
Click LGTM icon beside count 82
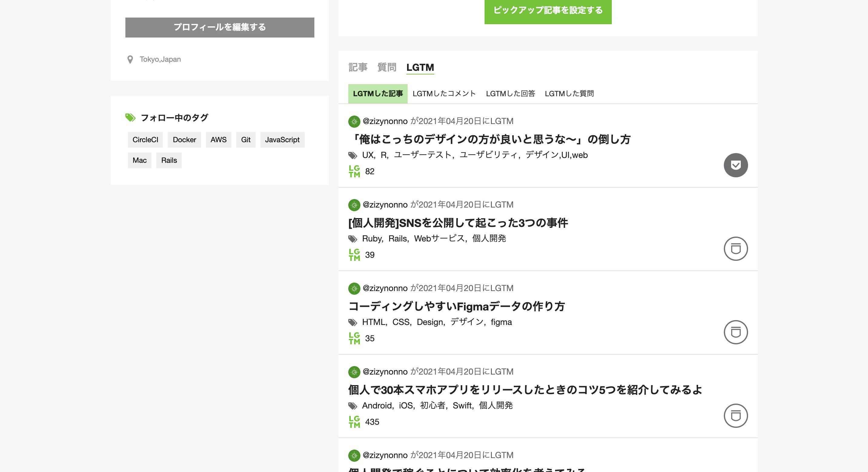coord(354,171)
